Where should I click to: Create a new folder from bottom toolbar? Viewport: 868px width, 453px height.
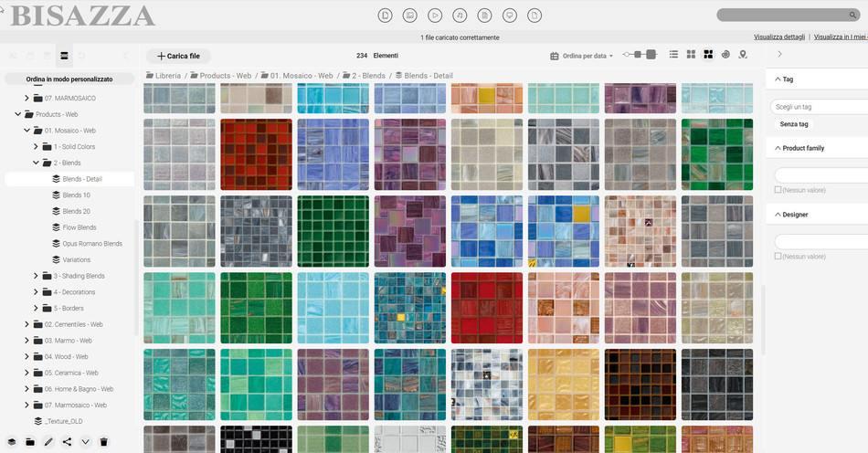30,442
